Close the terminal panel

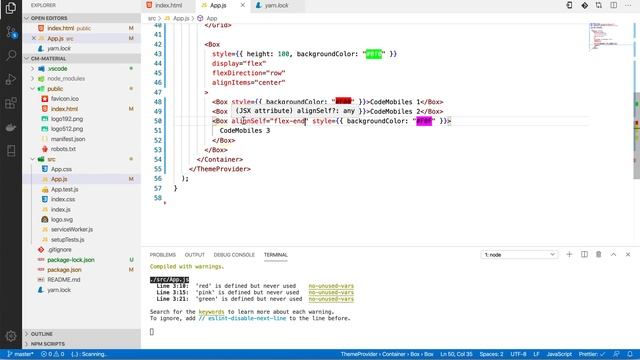628,254
